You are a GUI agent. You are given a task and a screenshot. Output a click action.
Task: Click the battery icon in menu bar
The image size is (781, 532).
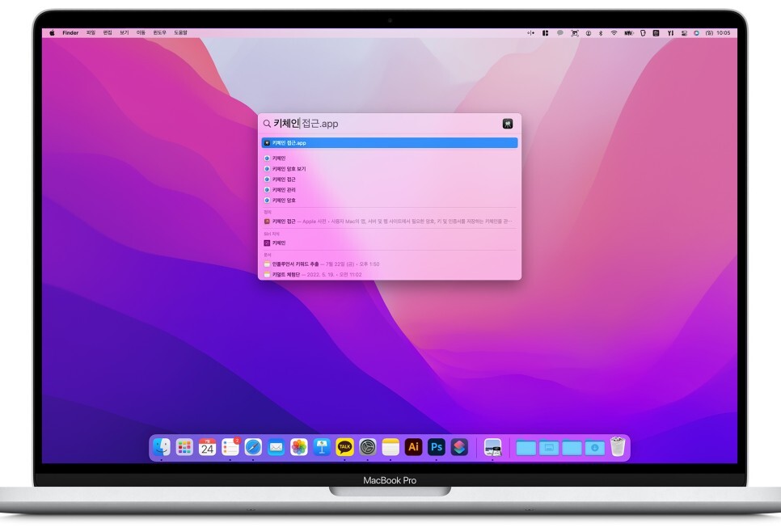(629, 33)
